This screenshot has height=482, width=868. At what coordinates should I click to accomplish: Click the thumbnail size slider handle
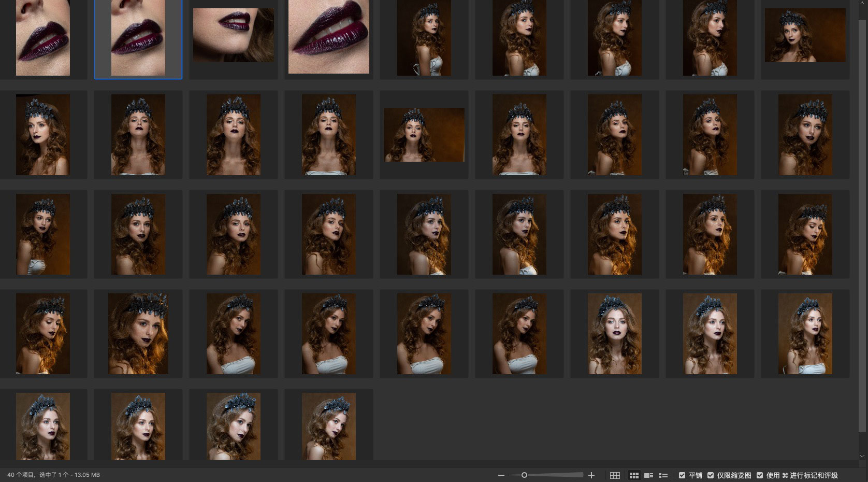click(x=524, y=475)
